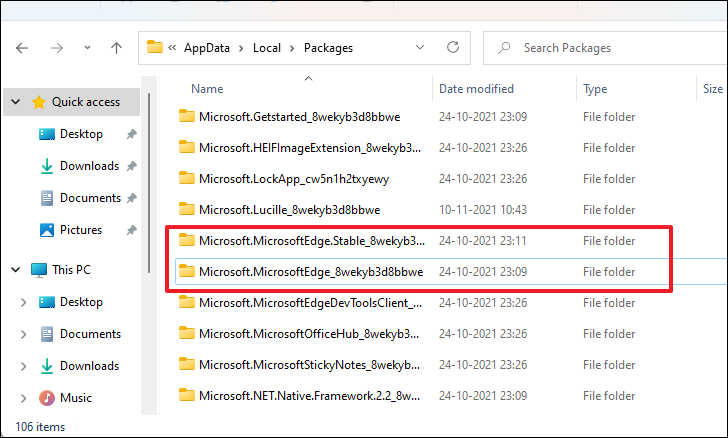Go forward with the right arrow button
The width and height of the screenshot is (728, 438).
point(57,48)
